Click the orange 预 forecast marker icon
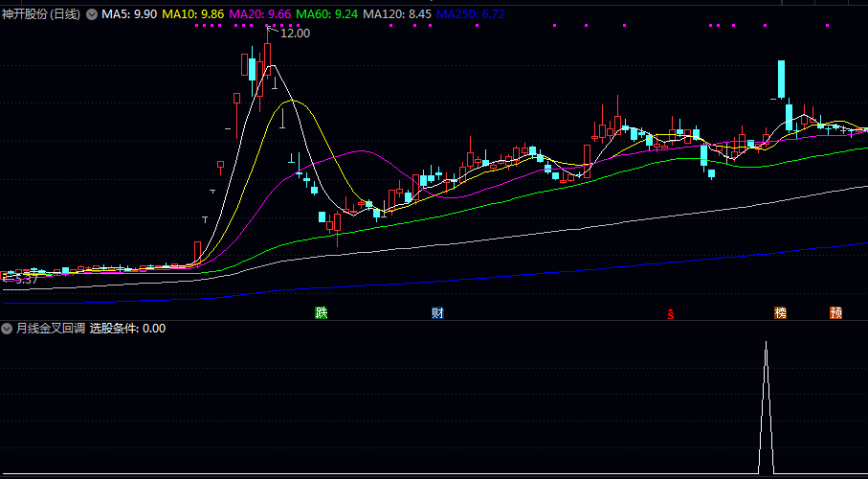The height and width of the screenshot is (479, 868). click(x=836, y=313)
